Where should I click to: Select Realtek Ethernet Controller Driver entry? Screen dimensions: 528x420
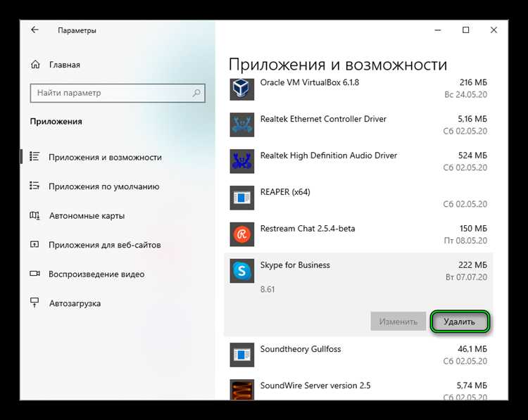coord(358,125)
